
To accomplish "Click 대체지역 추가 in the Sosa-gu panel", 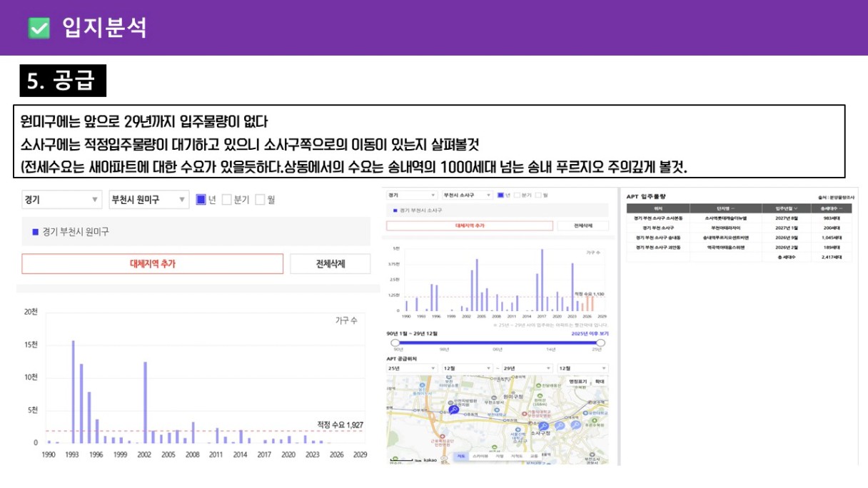I will (470, 225).
